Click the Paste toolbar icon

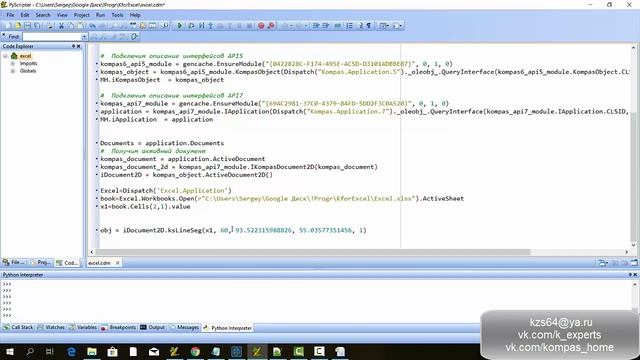(x=81, y=26)
